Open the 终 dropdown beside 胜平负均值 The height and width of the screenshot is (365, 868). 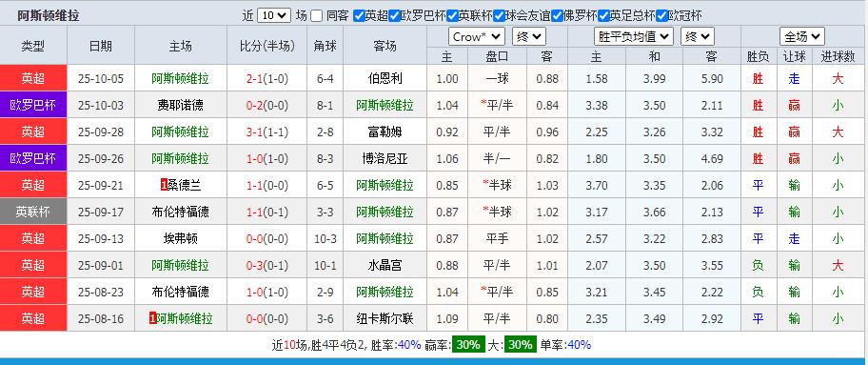(x=698, y=37)
